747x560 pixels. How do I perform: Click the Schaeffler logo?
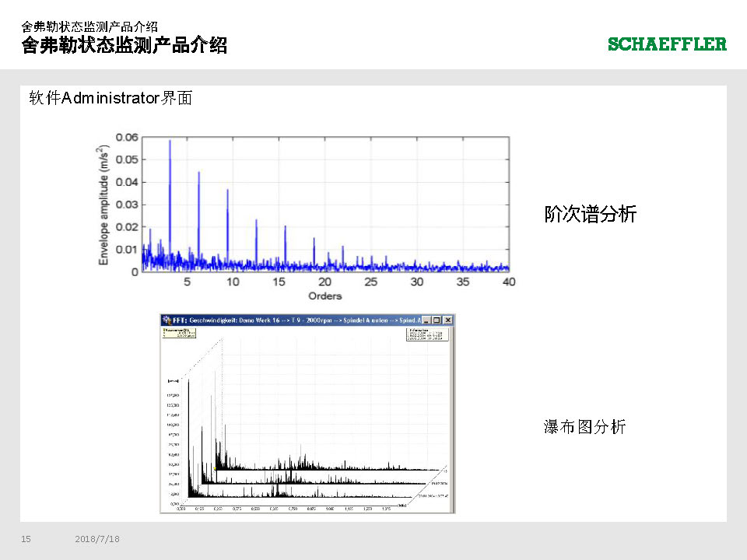(667, 44)
